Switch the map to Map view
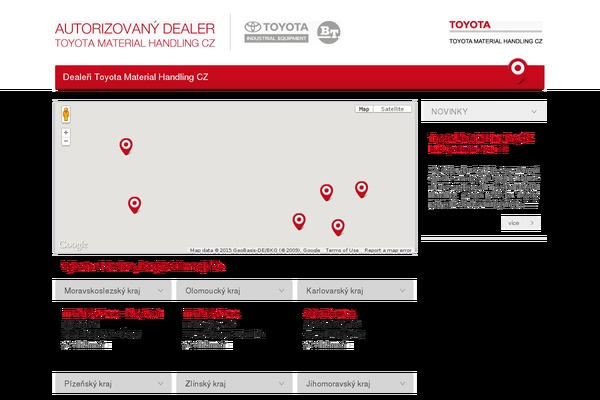 [364, 109]
